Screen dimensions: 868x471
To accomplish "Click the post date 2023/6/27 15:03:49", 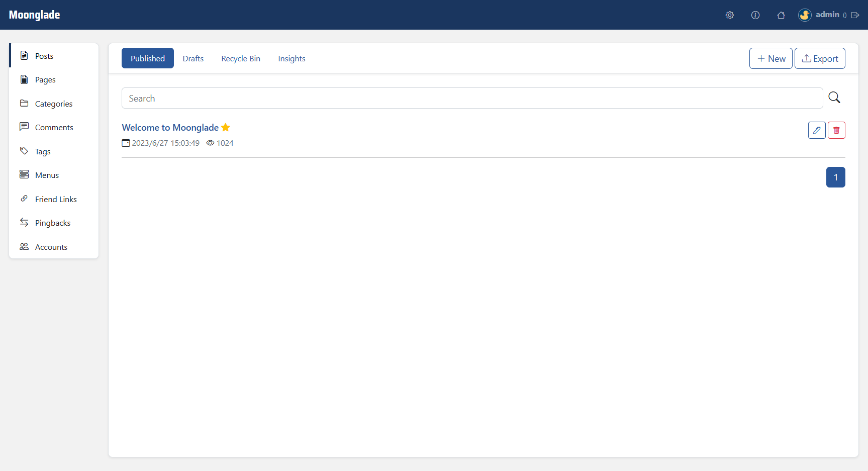I will [x=165, y=143].
